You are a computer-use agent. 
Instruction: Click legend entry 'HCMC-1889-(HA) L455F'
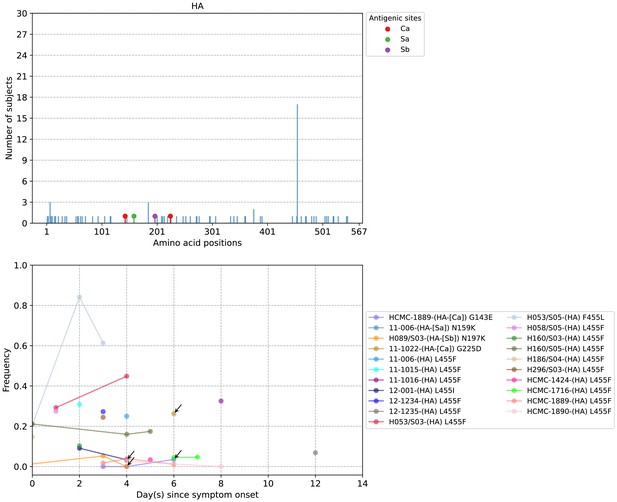[x=559, y=401]
